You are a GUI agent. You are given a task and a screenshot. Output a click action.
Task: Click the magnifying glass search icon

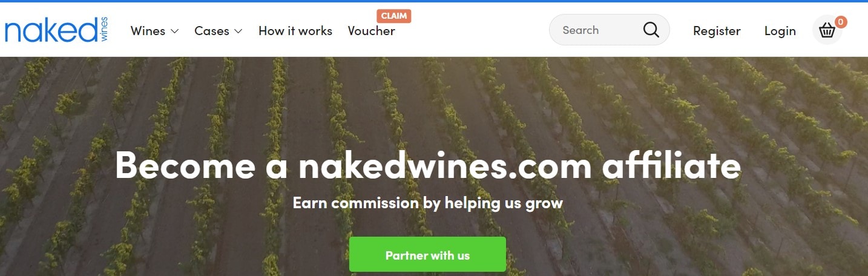(x=651, y=30)
